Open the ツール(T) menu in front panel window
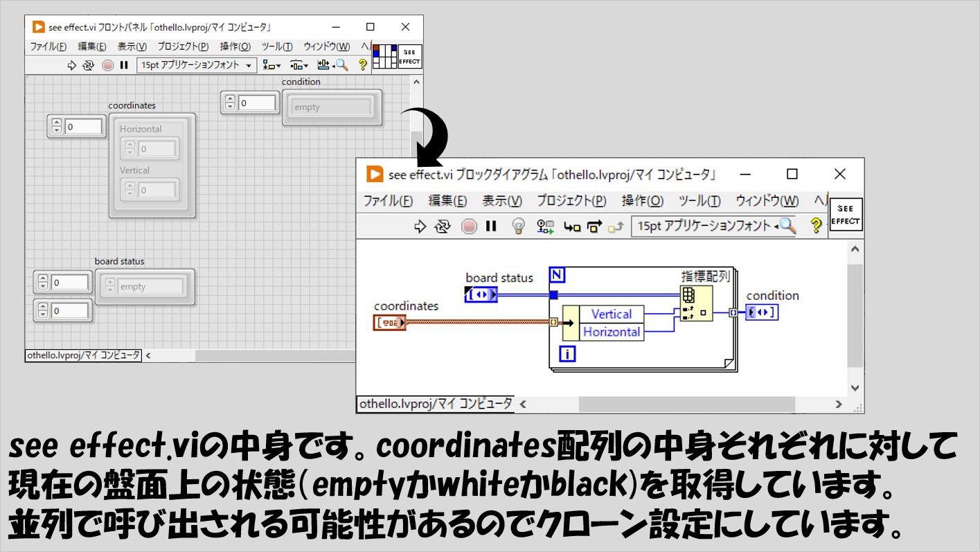This screenshot has height=552, width=980. coord(276,46)
